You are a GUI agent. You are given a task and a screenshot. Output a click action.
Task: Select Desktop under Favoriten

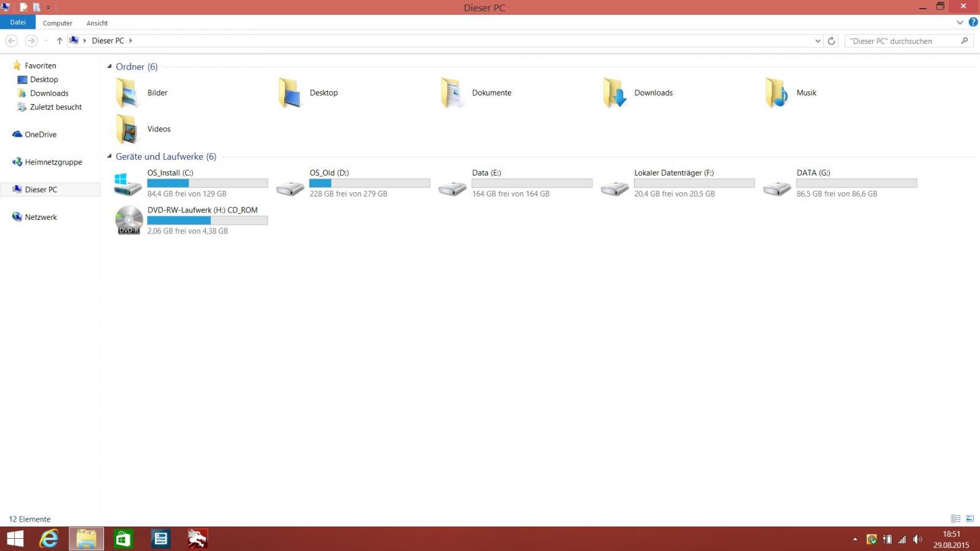tap(44, 80)
